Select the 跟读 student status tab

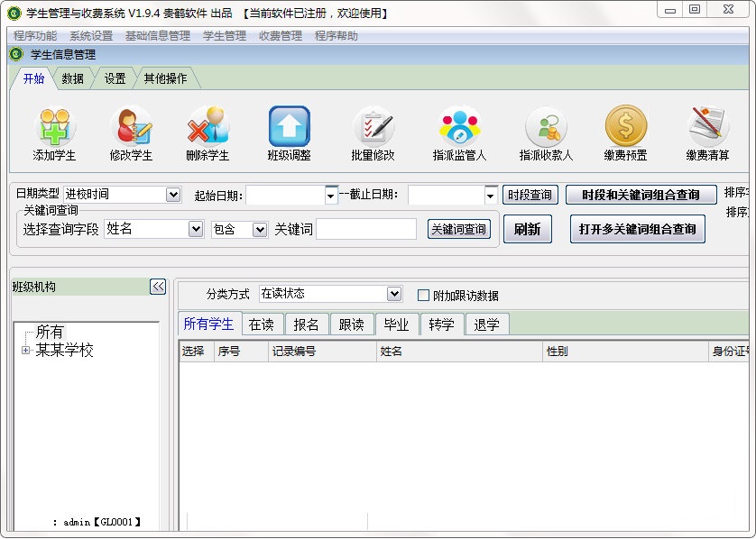pos(352,324)
